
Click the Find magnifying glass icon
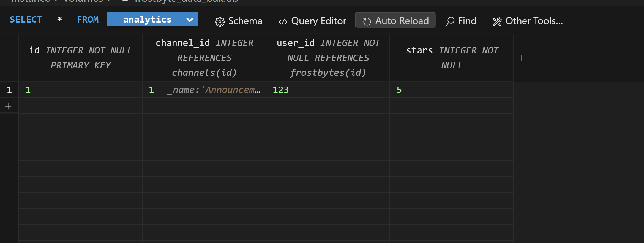(450, 21)
